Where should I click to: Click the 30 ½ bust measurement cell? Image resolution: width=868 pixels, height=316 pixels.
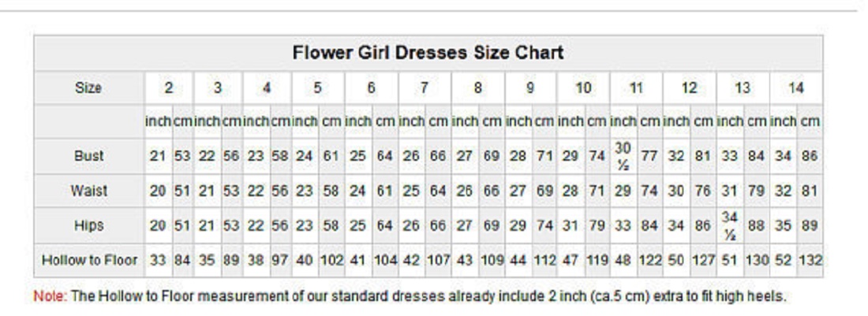[x=623, y=156]
